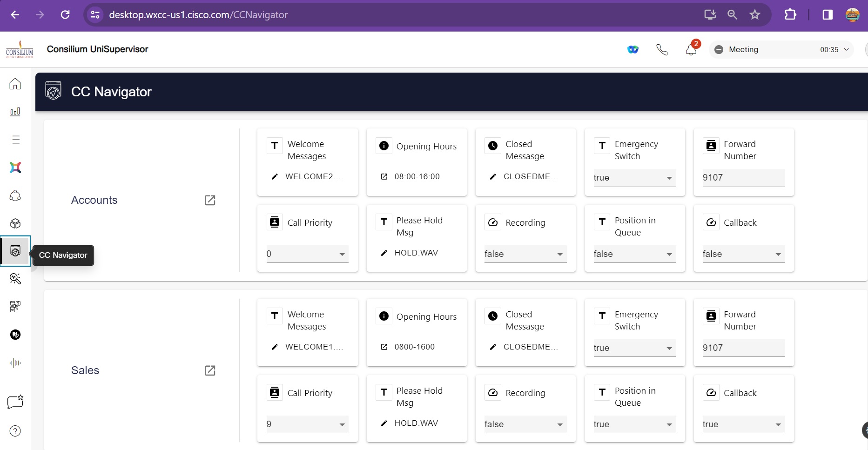The width and height of the screenshot is (868, 450).
Task: Open the Webex icon in header
Action: [633, 49]
